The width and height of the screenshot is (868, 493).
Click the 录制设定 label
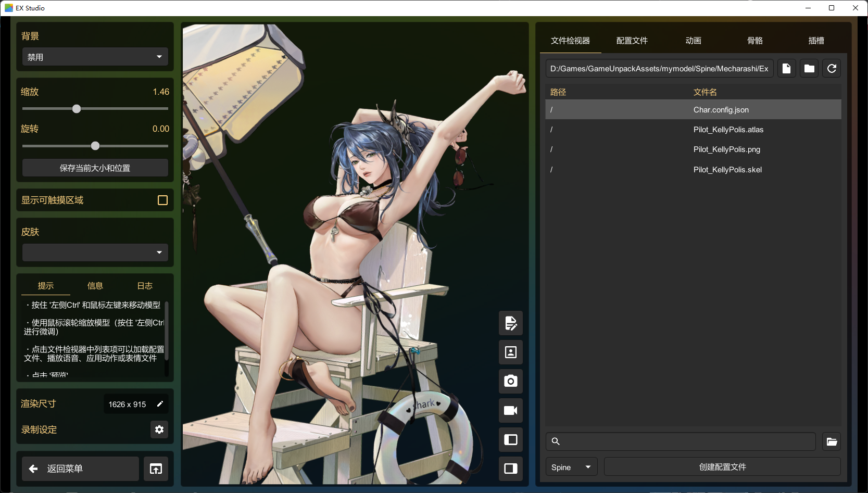click(39, 430)
